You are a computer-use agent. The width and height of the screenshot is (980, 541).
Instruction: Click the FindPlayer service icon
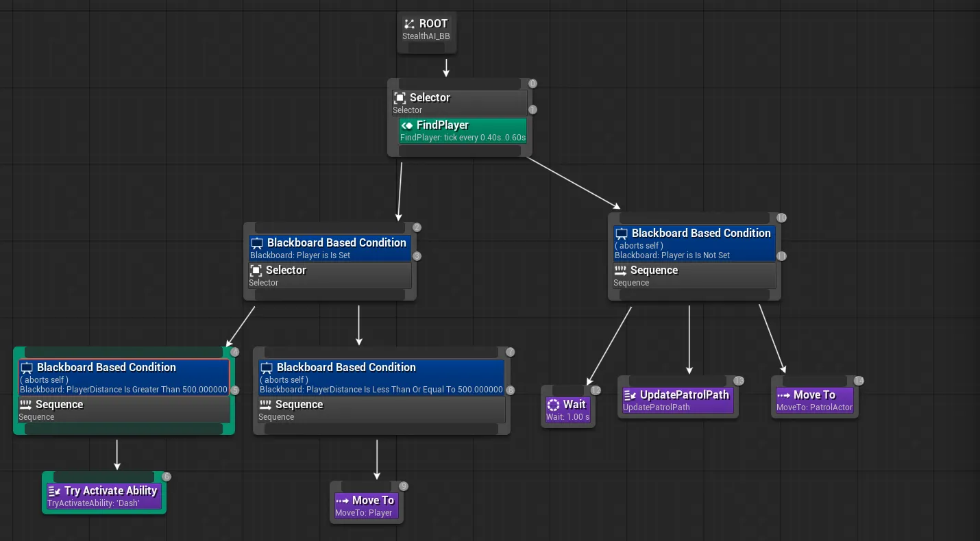[407, 125]
